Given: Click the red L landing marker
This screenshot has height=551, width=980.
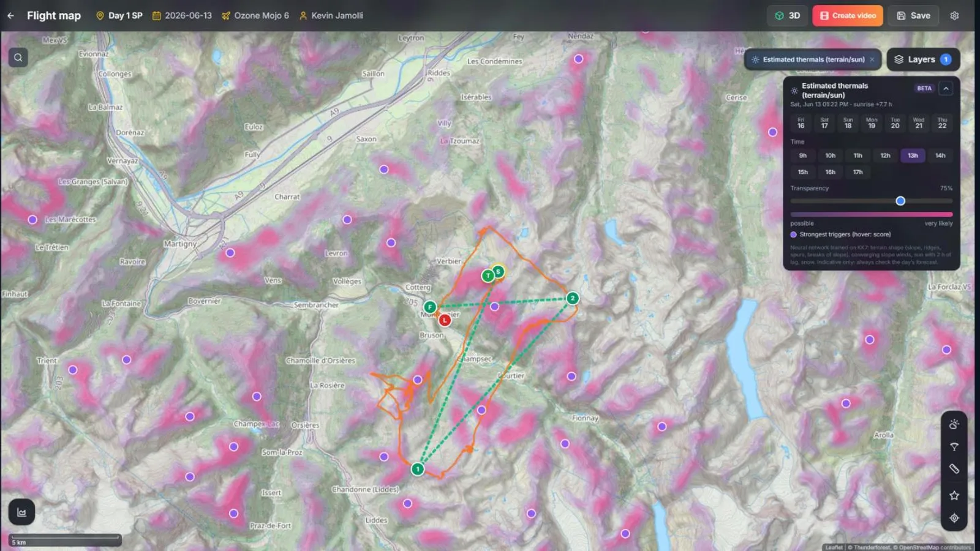Looking at the screenshot, I should tap(445, 320).
